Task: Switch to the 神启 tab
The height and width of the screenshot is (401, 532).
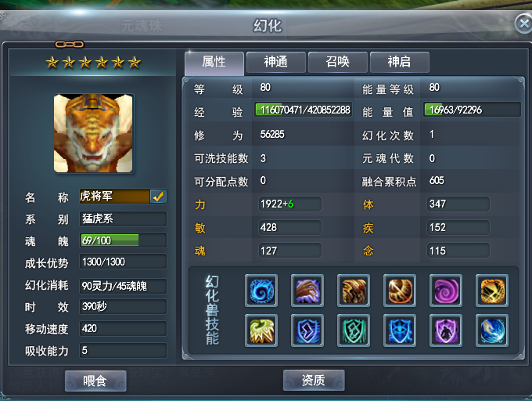Action: 399,62
